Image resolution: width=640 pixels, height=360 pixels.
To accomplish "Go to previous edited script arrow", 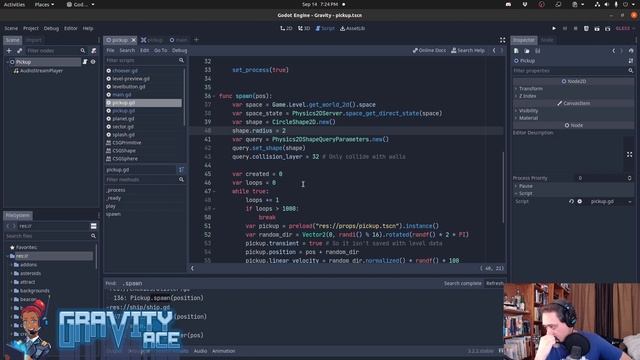I will click(x=494, y=51).
